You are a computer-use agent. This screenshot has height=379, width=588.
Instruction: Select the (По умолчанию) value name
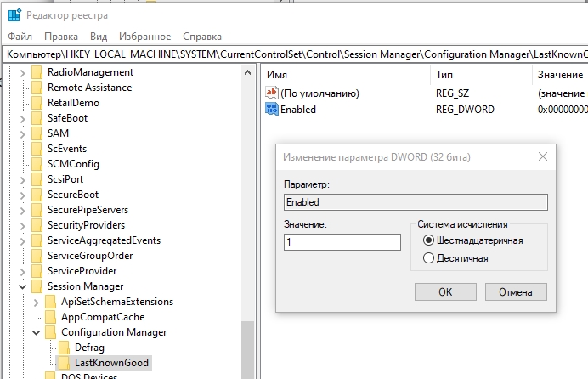click(319, 93)
